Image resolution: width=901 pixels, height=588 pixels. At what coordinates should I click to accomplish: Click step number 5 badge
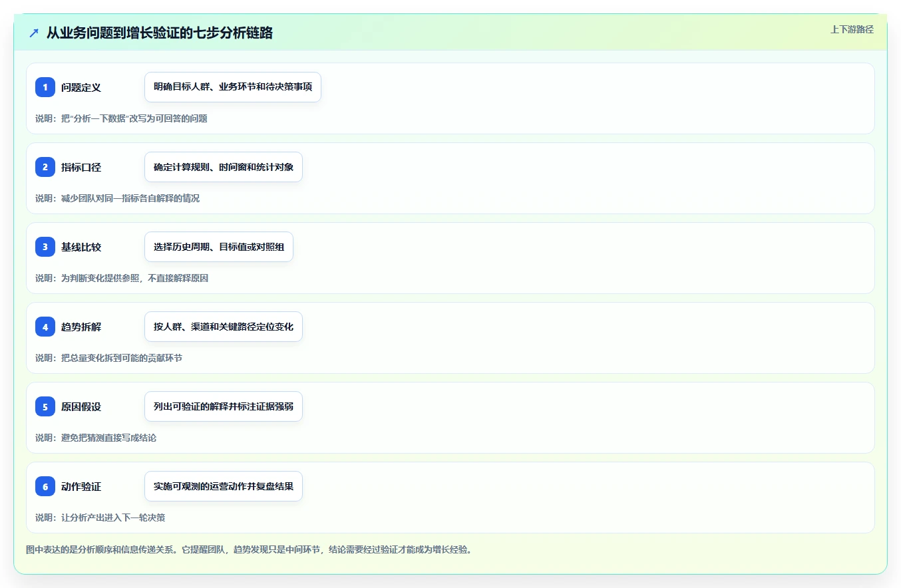(x=45, y=406)
